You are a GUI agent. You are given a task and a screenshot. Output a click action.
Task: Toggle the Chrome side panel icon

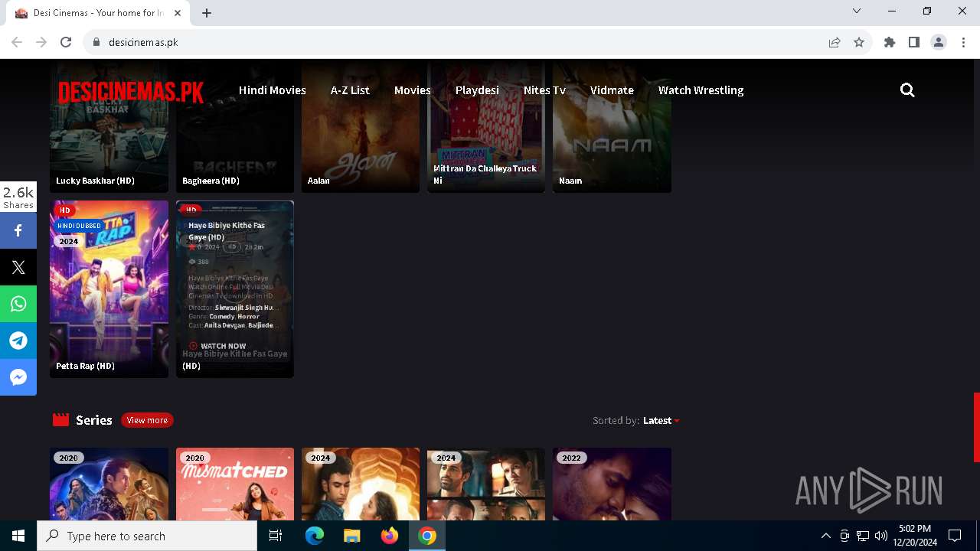coord(914,42)
